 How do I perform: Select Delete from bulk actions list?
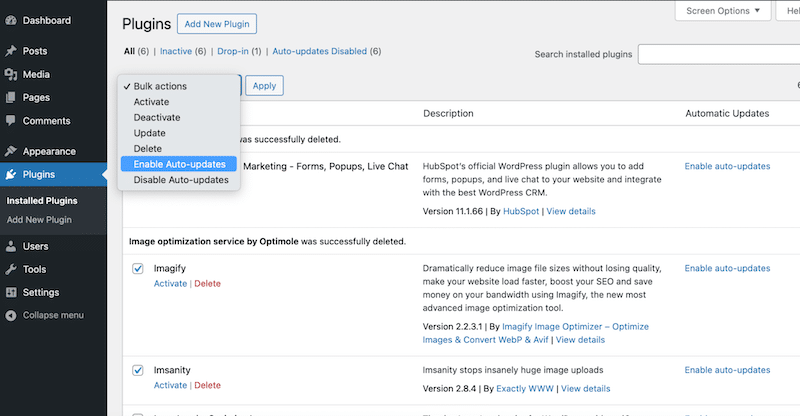179,149
